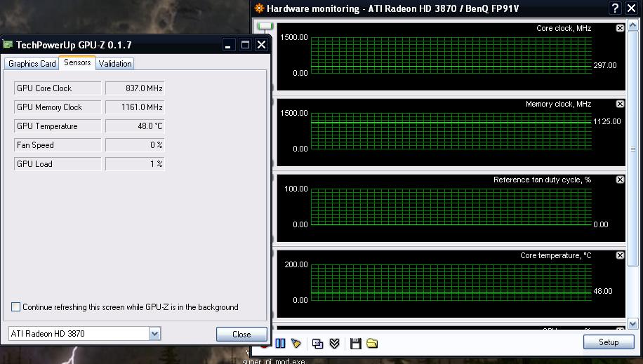
Task: Pause hardware monitoring with the pause icon
Action: pyautogui.click(x=281, y=343)
